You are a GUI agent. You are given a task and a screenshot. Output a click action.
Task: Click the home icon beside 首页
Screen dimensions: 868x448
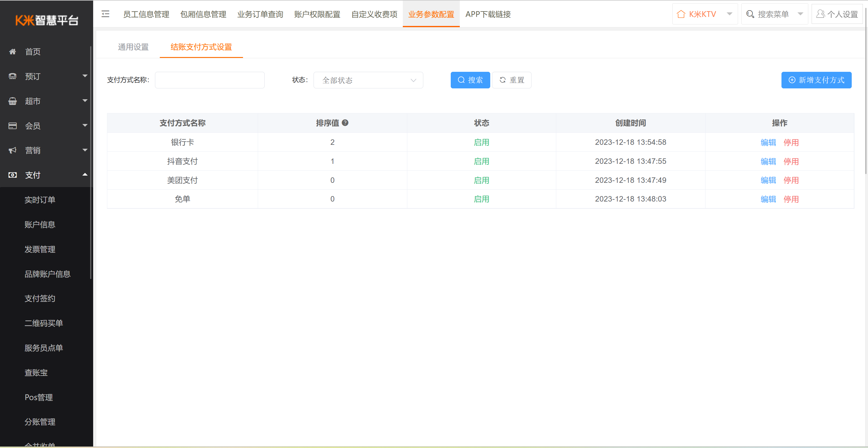12,52
